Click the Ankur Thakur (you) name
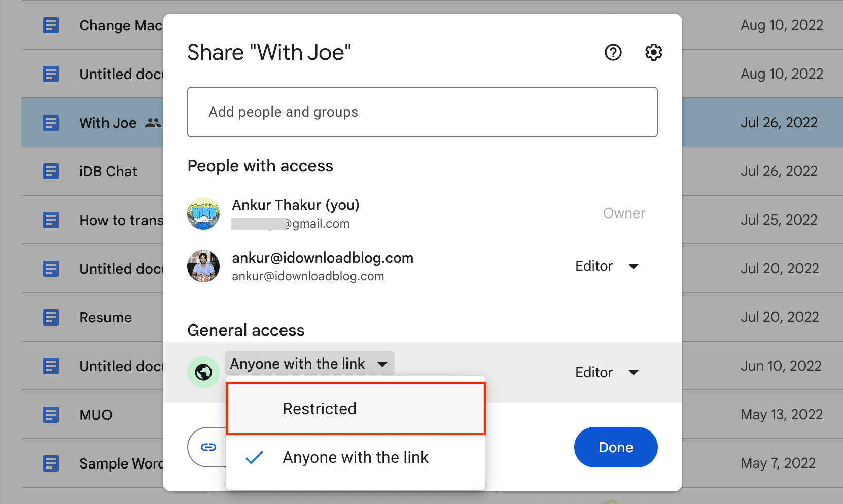 tap(296, 205)
